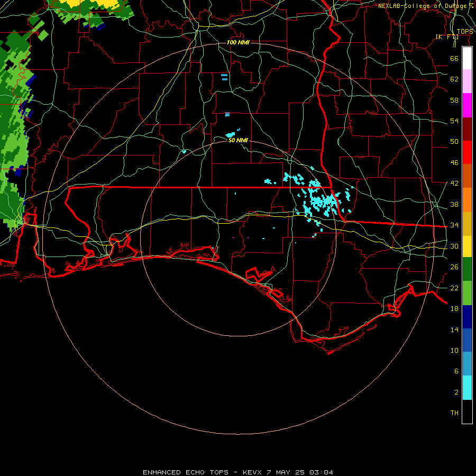Click the '03:04' timestamp in caption
476x476 pixels.
coord(321,472)
